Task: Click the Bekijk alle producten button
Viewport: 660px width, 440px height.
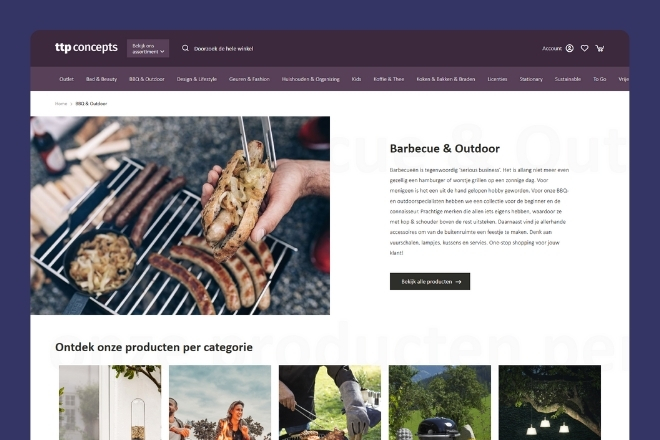Action: coord(430,281)
